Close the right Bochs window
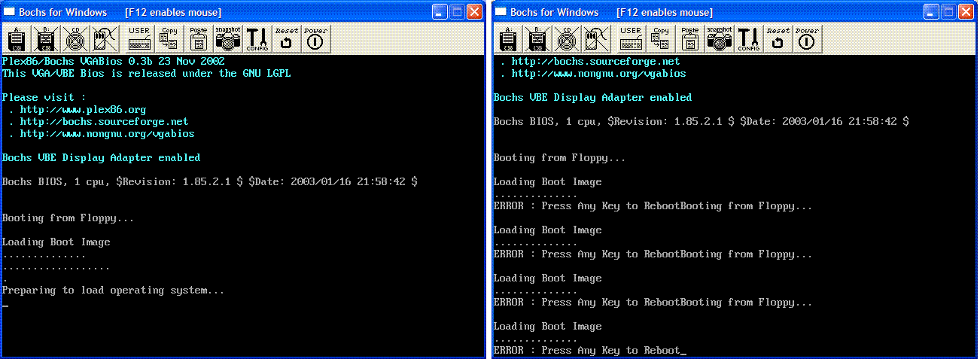 (966, 12)
